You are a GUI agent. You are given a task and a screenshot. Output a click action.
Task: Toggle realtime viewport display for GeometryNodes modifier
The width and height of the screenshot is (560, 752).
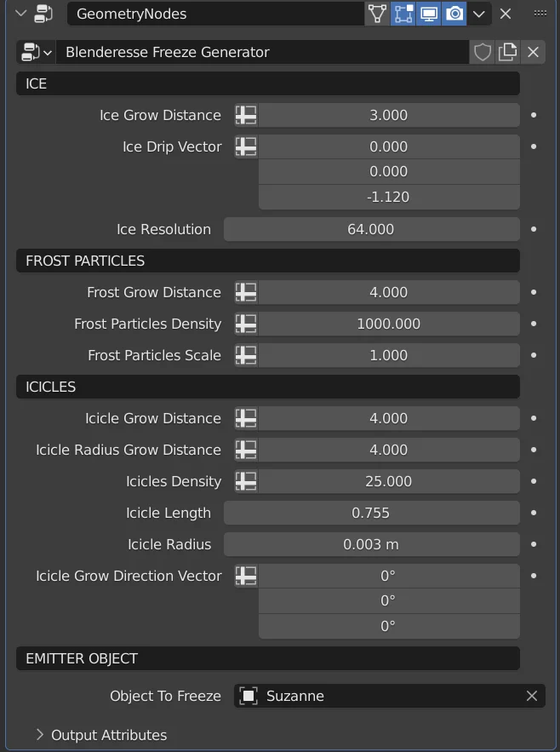click(428, 14)
